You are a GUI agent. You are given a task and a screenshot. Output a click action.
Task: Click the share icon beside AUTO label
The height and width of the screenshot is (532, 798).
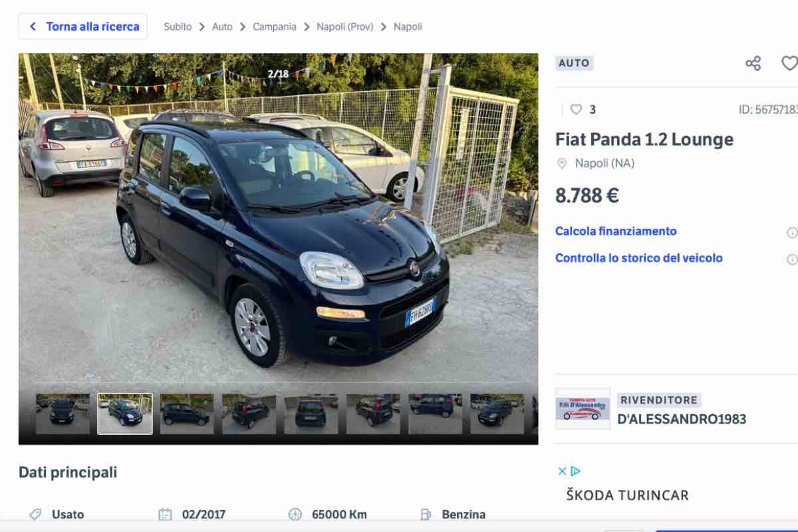[753, 63]
